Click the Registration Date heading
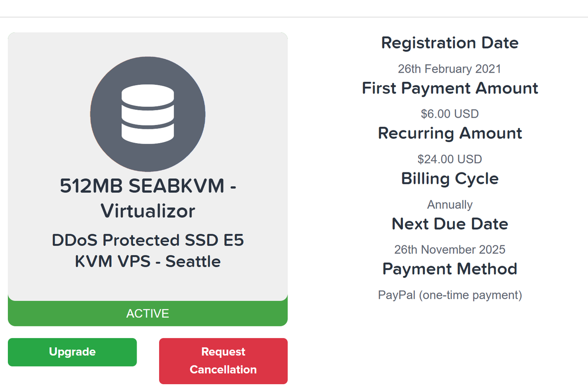The width and height of the screenshot is (588, 392). tap(449, 43)
